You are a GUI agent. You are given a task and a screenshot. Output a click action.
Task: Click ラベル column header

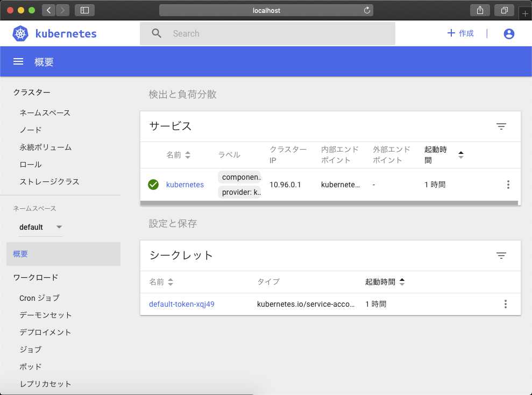[229, 155]
